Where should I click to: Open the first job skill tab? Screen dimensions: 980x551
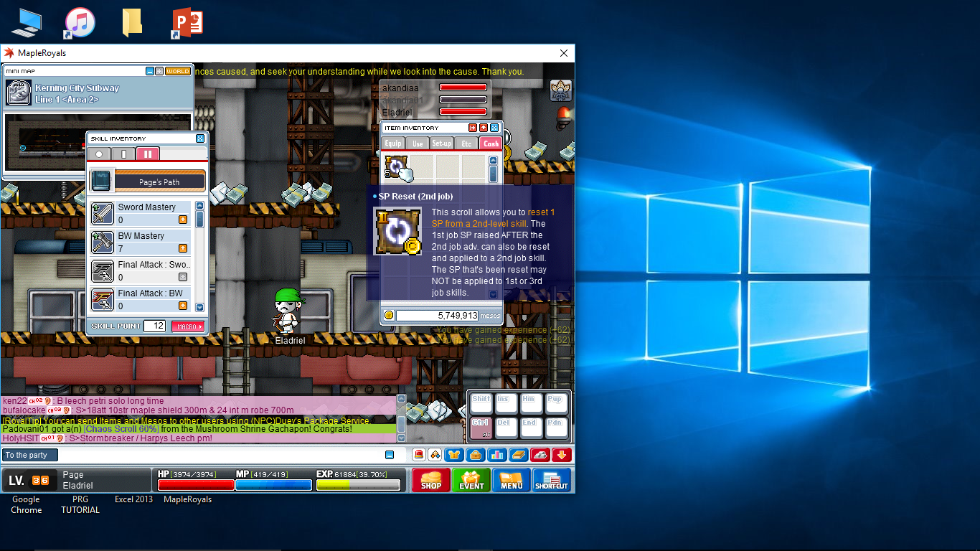123,154
